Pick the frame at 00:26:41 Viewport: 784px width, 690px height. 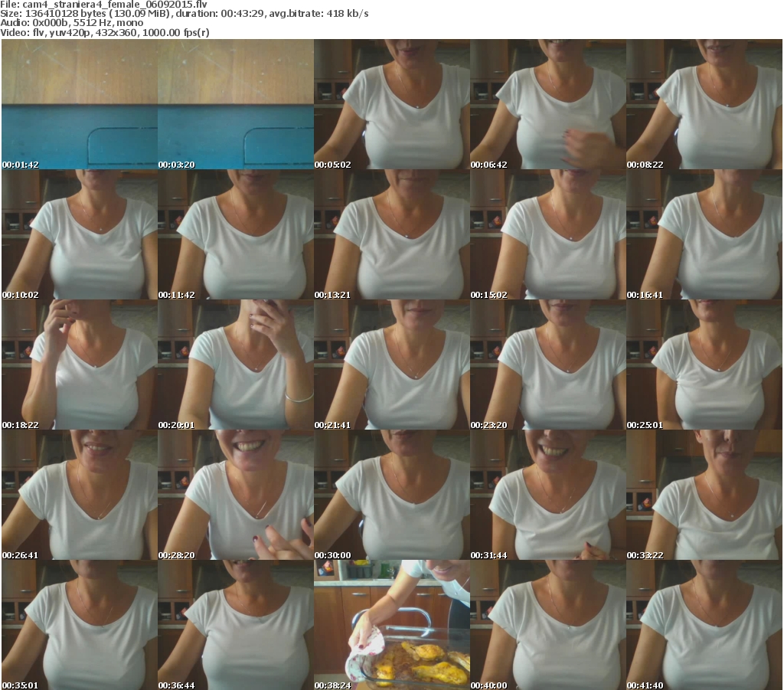tap(80, 495)
